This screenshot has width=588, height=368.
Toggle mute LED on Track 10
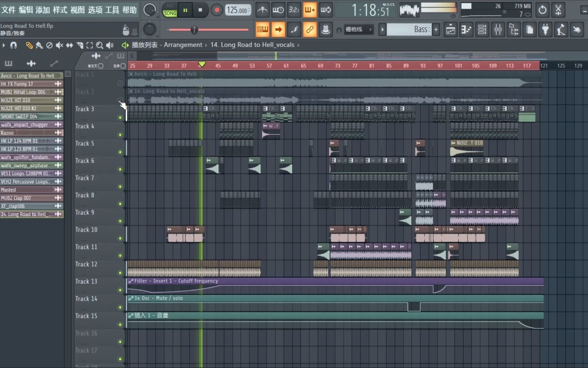coord(120,238)
